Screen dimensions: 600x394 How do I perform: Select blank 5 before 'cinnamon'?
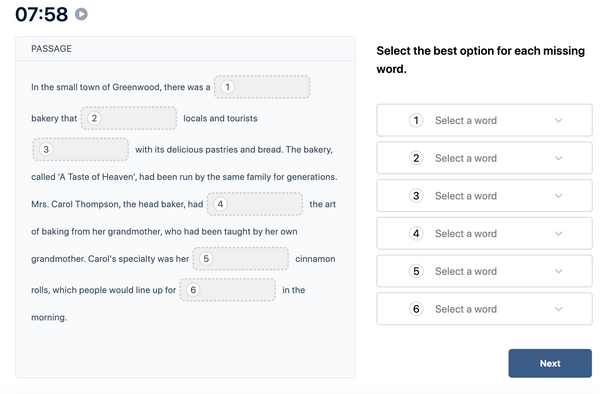coord(241,259)
